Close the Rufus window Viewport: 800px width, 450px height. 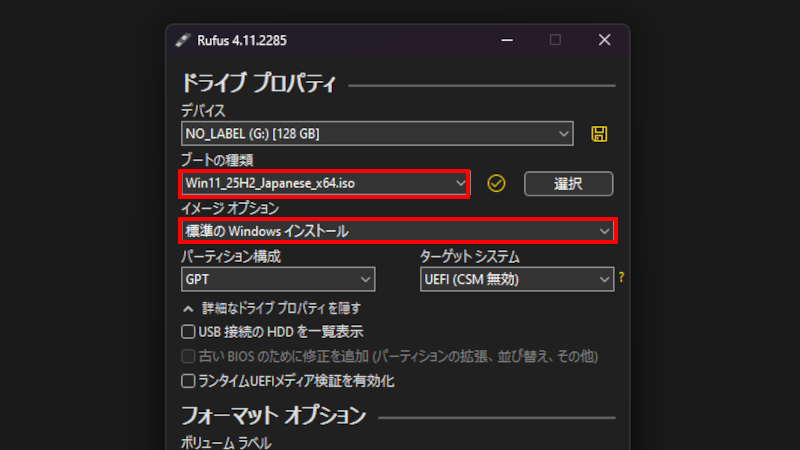click(x=604, y=40)
